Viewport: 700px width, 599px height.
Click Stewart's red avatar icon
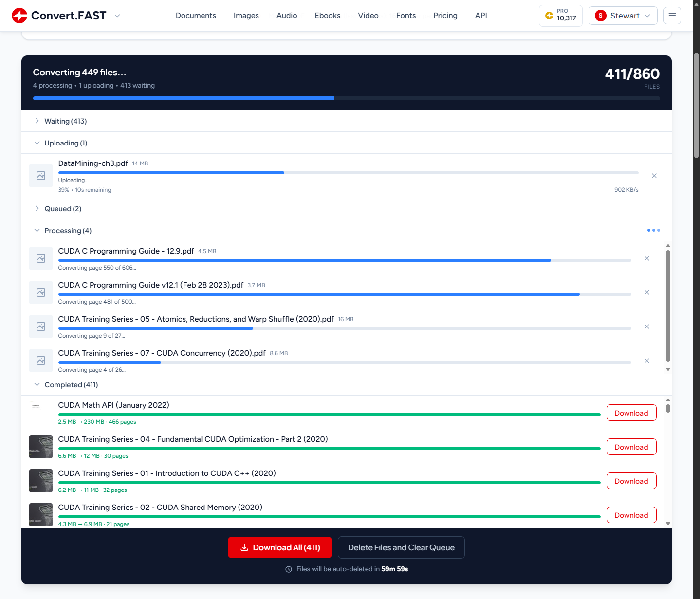(x=600, y=15)
